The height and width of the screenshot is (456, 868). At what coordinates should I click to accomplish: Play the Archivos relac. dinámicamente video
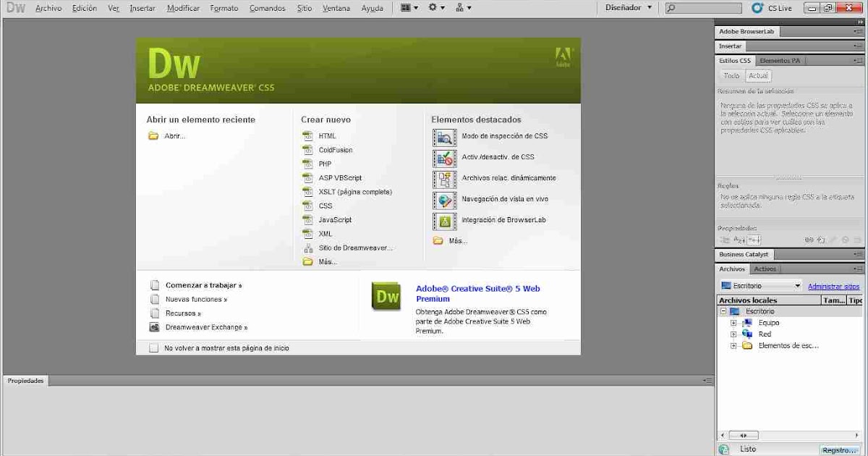pos(445,178)
